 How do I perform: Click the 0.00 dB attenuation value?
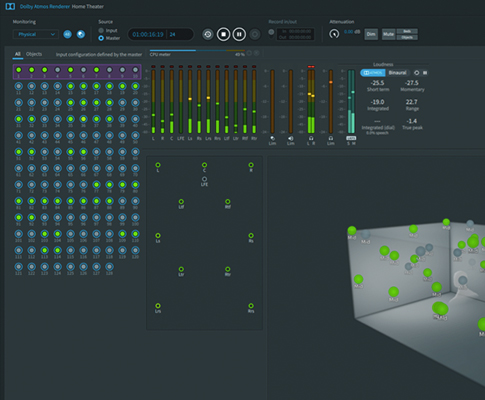348,32
